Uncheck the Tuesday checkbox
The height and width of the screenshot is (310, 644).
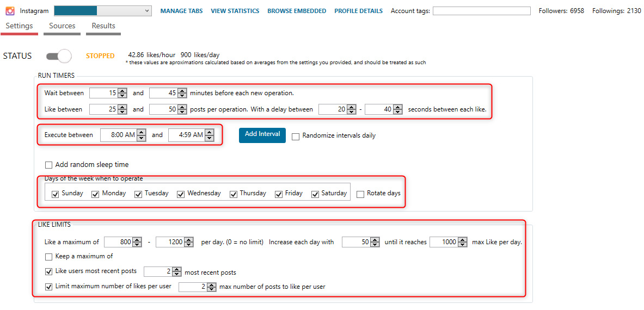tap(138, 194)
